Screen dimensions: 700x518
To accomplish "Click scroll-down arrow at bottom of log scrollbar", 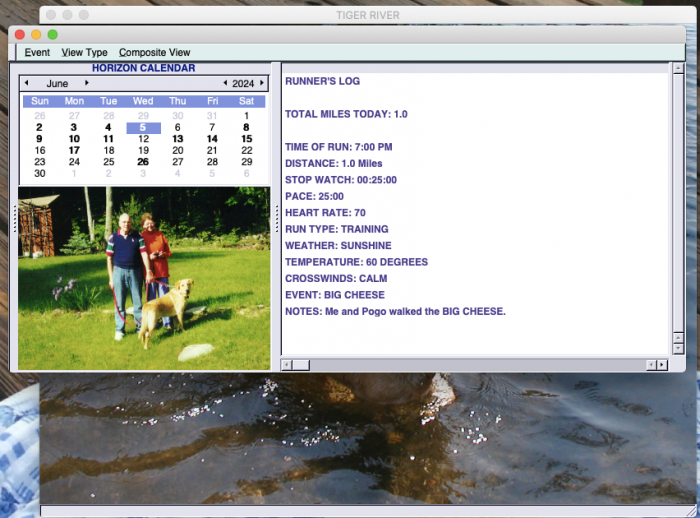I will point(678,349).
